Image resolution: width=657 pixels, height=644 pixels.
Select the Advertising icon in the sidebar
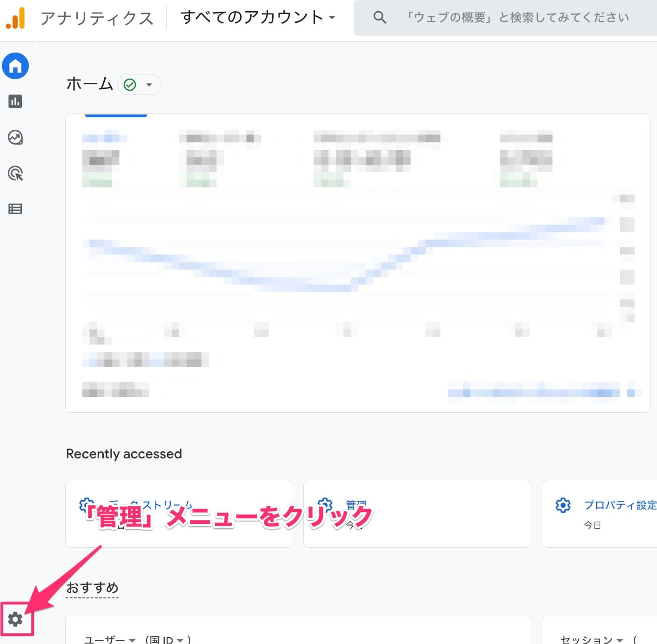[15, 174]
